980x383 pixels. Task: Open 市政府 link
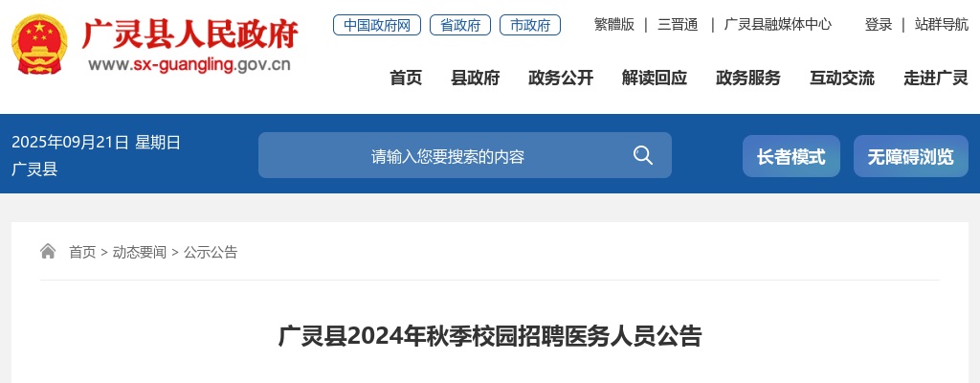[x=530, y=25]
